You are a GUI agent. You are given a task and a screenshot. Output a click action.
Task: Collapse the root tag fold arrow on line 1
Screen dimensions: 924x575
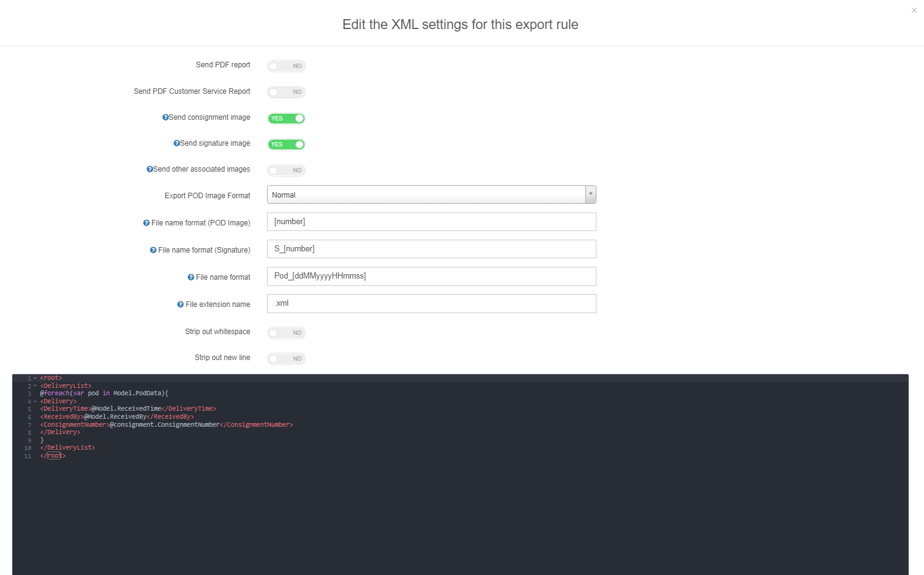tap(35, 378)
